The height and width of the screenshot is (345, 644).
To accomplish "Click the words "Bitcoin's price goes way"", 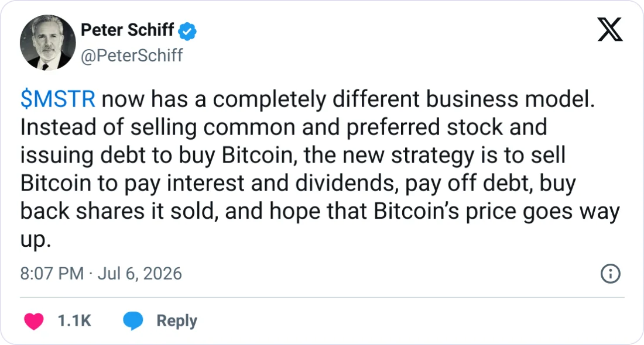I will coord(496,211).
